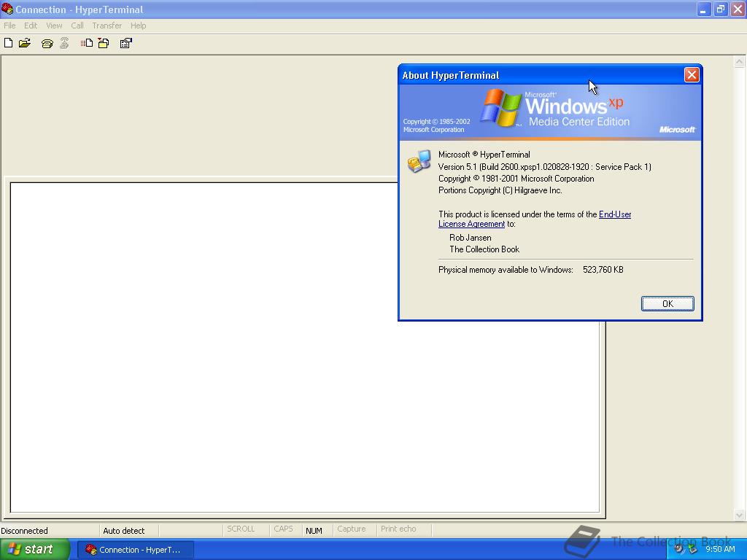
Task: Click the scroll down arrow of vertical scrollbar
Action: click(x=739, y=514)
